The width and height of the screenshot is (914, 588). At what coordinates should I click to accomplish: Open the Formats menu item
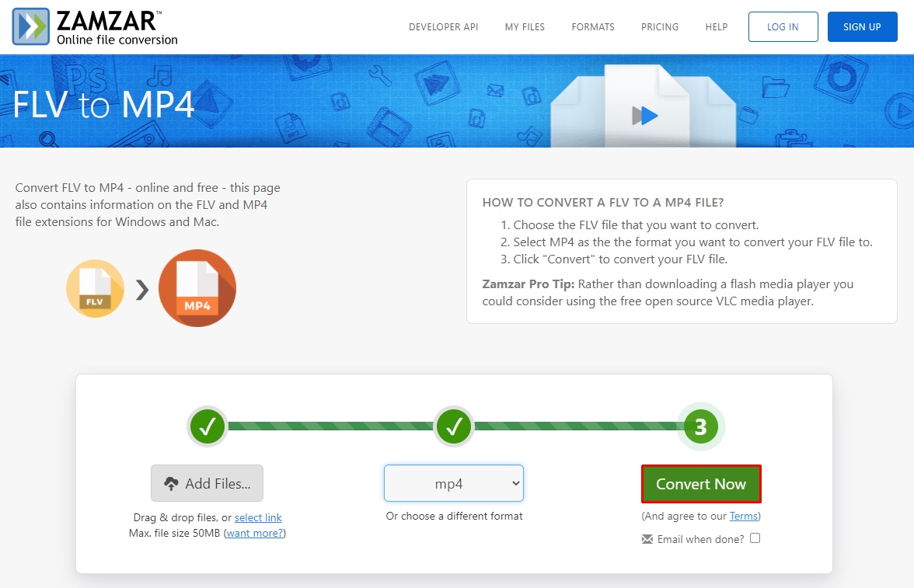click(593, 27)
